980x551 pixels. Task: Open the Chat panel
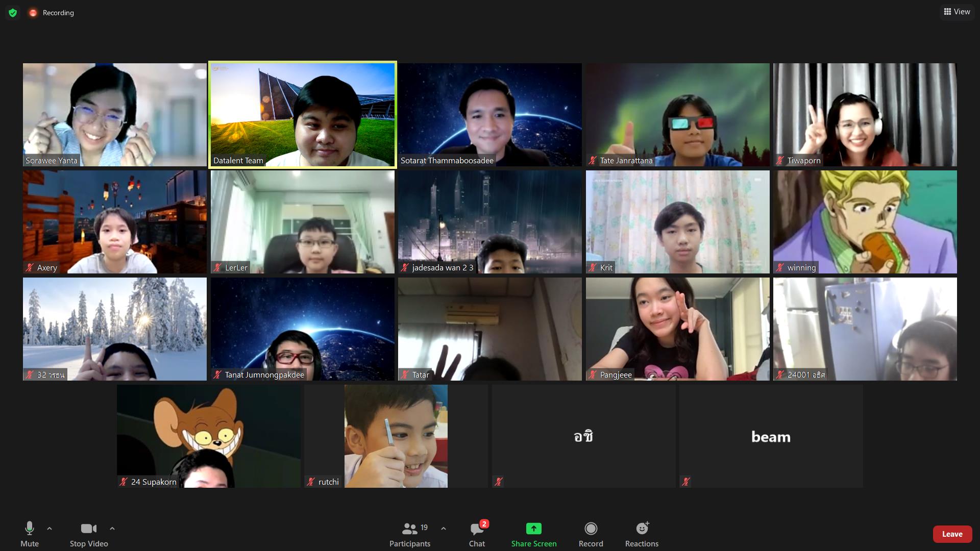[477, 534]
